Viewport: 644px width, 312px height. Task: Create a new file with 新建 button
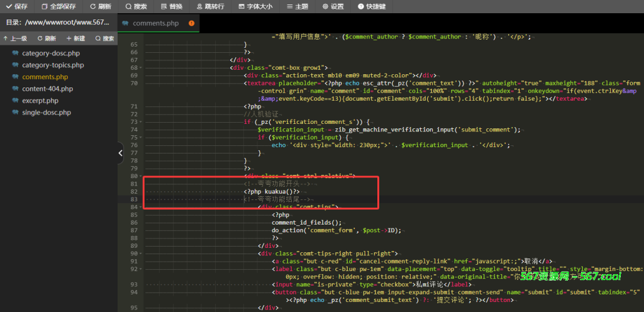pos(74,38)
